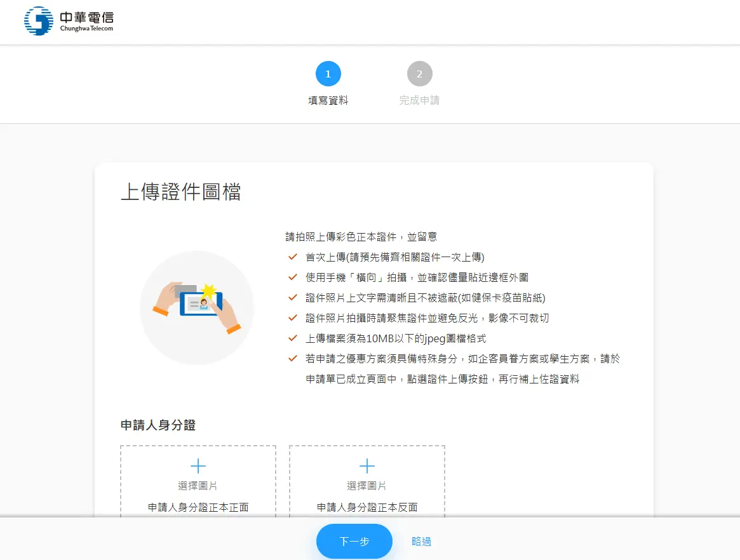Image resolution: width=740 pixels, height=560 pixels.
Task: Click plus icon for ID back upload
Action: pos(367,466)
